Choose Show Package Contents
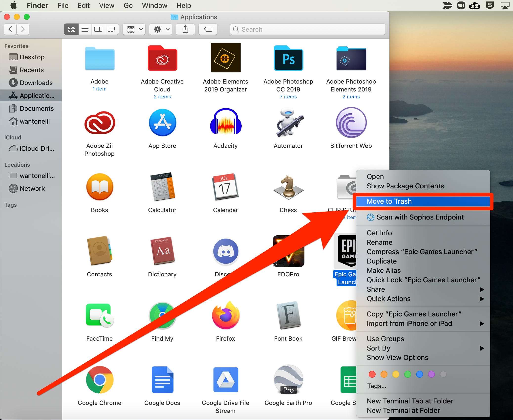 pyautogui.click(x=423, y=186)
